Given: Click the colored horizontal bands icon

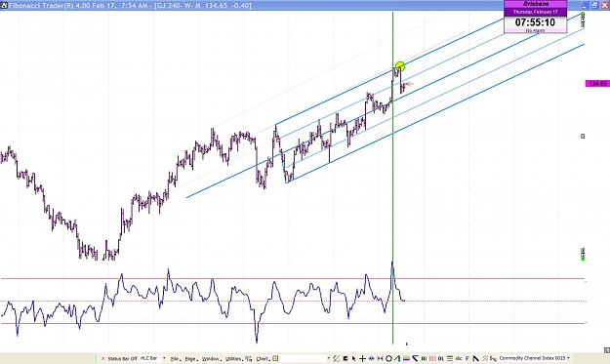Looking at the screenshot, I should 406,358.
